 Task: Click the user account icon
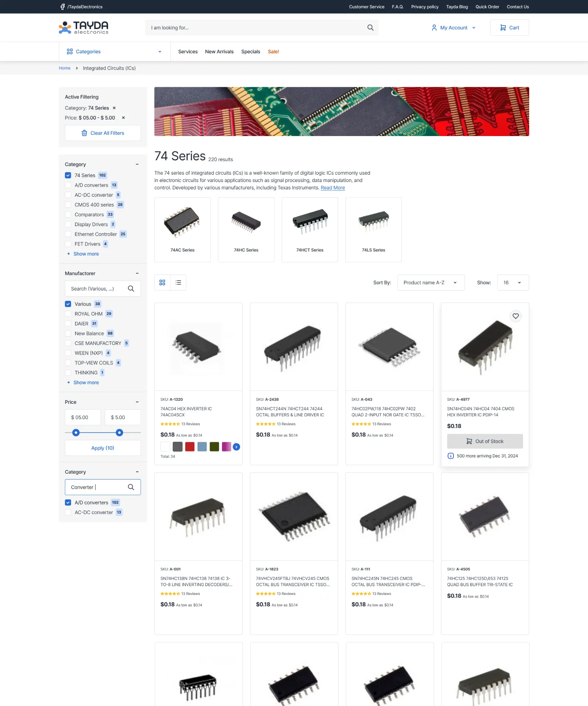[x=434, y=28]
